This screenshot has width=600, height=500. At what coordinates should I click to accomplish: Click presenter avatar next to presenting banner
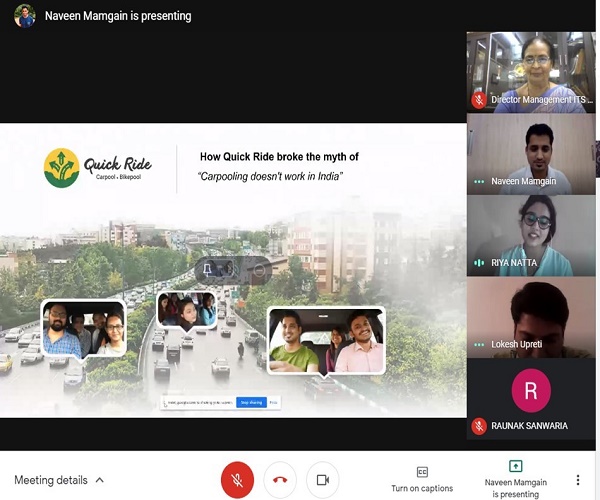click(x=24, y=16)
